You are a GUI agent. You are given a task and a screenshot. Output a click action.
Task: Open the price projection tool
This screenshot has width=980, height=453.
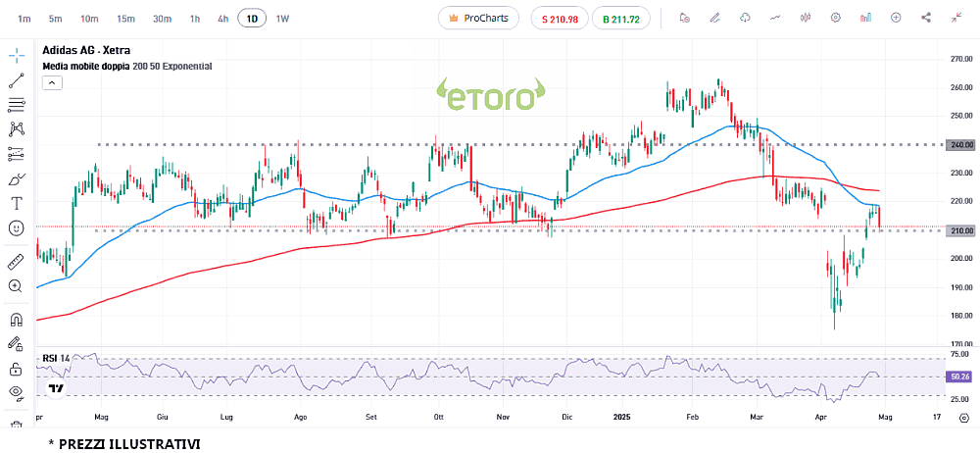17,154
